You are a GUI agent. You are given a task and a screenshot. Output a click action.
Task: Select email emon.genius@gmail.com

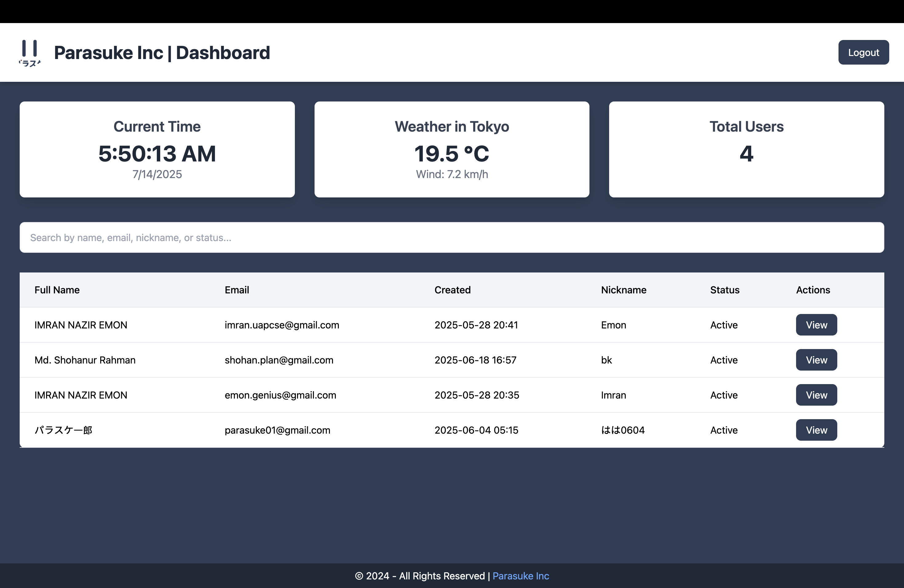pyautogui.click(x=280, y=395)
